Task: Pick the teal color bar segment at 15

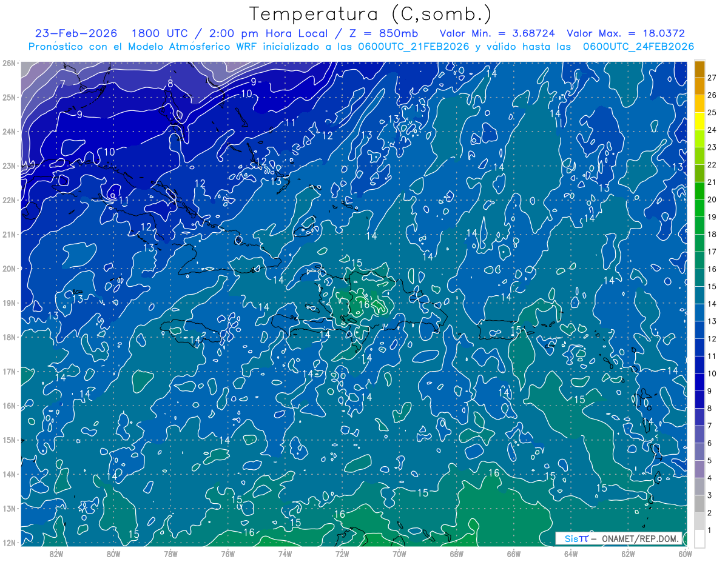Action: (x=699, y=278)
